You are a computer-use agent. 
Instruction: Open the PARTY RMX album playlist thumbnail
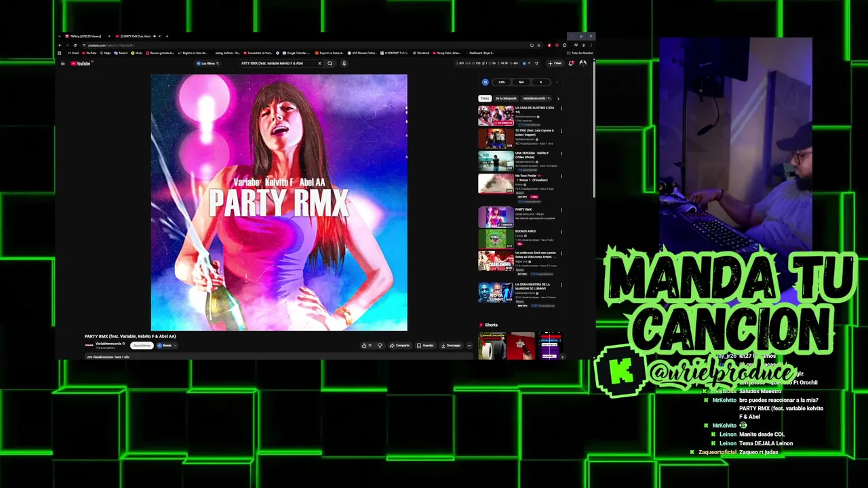496,217
